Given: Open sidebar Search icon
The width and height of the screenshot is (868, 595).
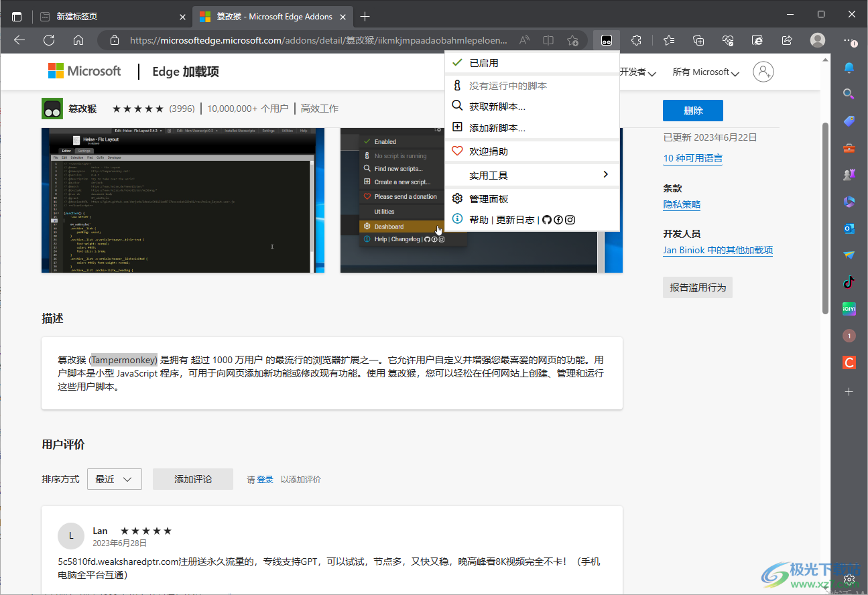Looking at the screenshot, I should click(849, 94).
